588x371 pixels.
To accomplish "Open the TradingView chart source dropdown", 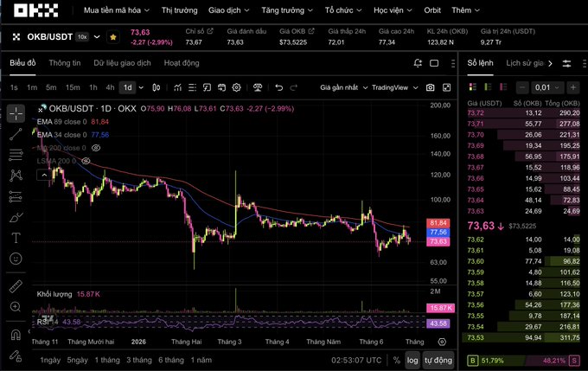I will pos(395,87).
